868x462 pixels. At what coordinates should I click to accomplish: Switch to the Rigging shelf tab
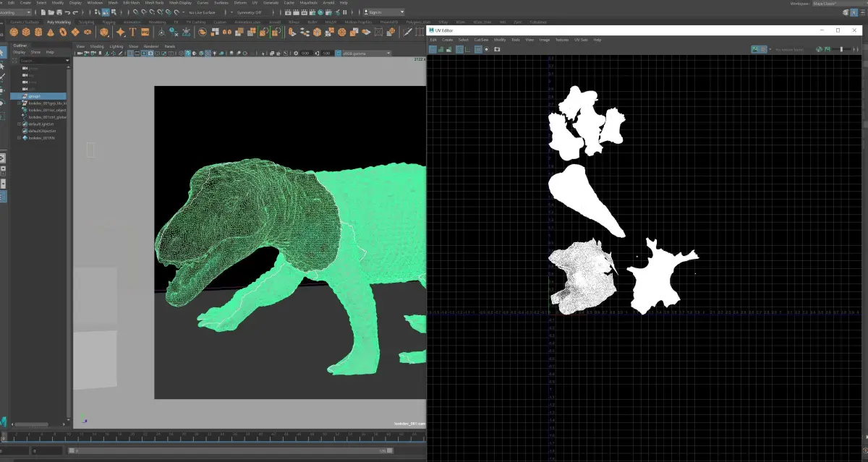(x=109, y=22)
